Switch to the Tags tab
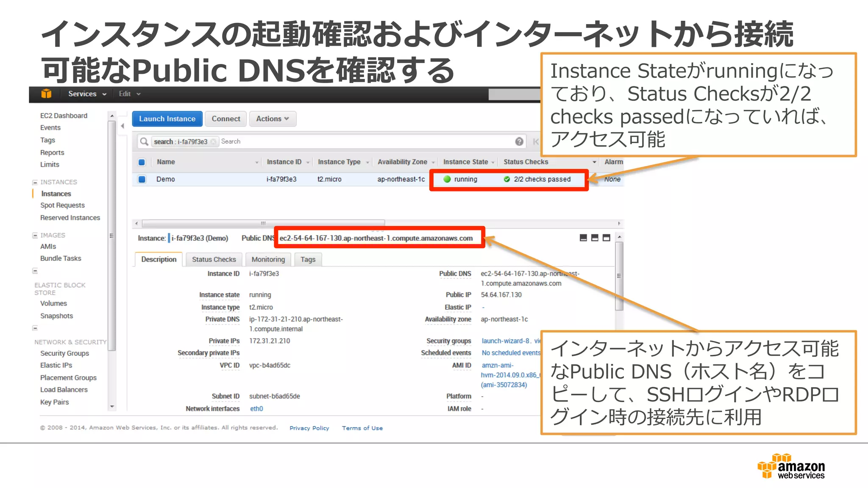Viewport: 868px width, 488px height. (x=308, y=260)
